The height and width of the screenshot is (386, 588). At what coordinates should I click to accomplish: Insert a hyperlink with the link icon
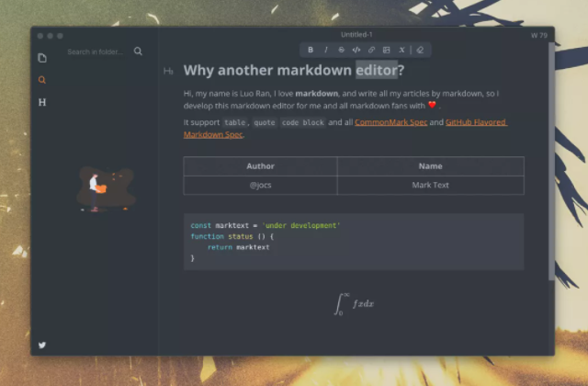371,50
